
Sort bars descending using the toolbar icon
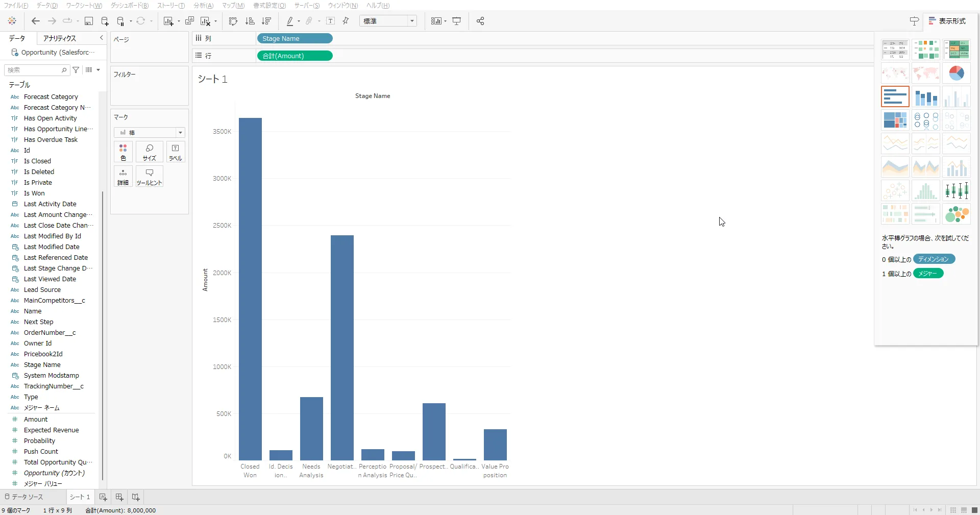click(x=266, y=21)
